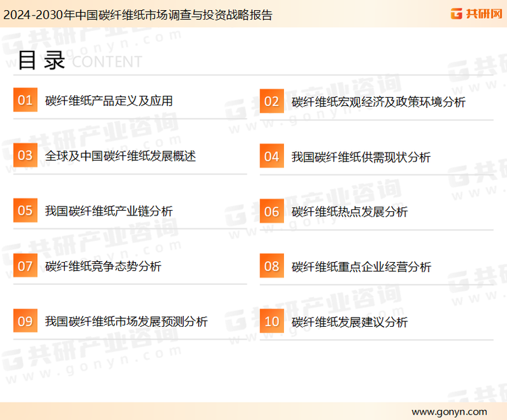Go to 我国碳纤维纸供需现状分析 section
507x420 pixels.
coord(361,157)
